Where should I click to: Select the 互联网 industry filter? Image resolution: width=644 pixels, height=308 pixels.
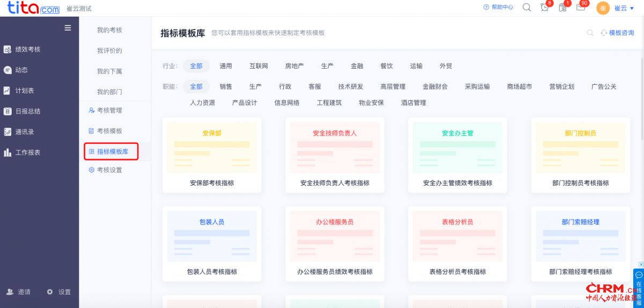[258, 66]
